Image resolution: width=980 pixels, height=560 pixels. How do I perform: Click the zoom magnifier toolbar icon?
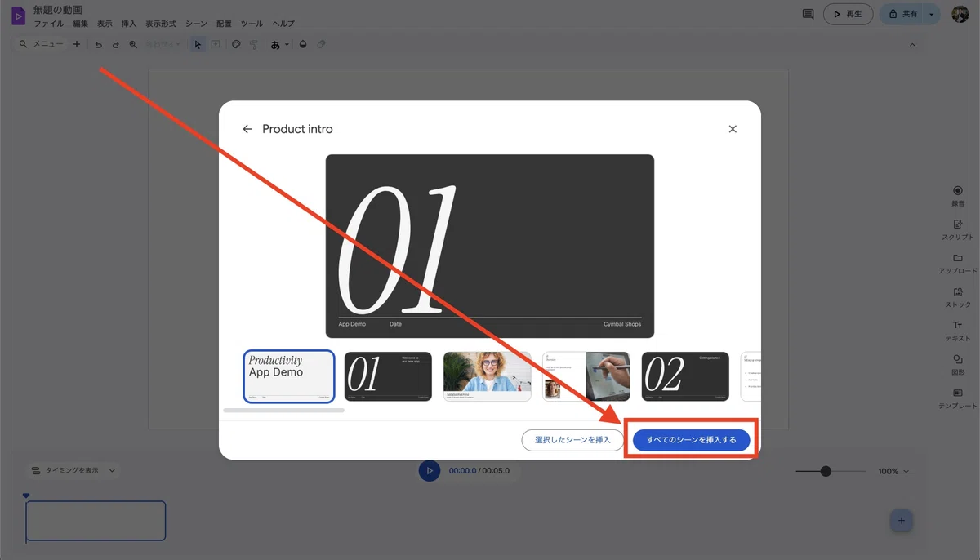pos(133,45)
